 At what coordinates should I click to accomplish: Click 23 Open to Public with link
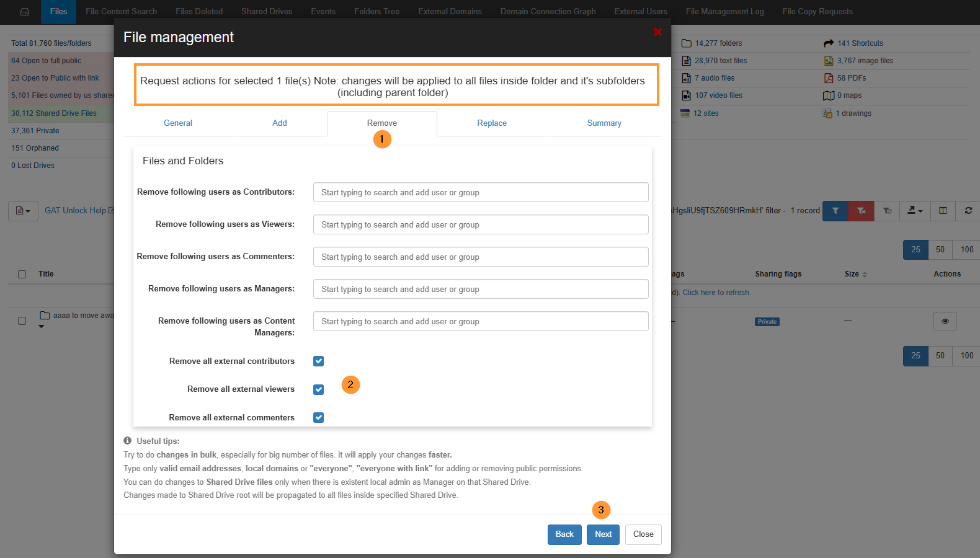55,78
